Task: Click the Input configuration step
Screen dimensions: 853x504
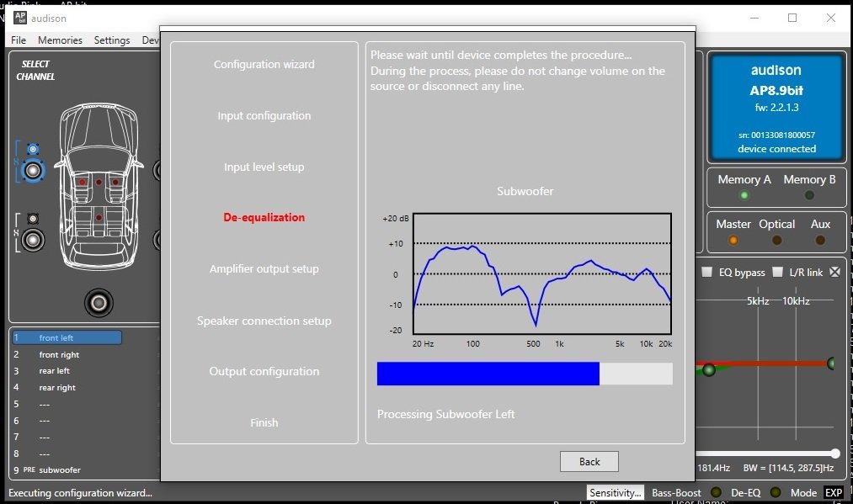Action: click(x=264, y=115)
